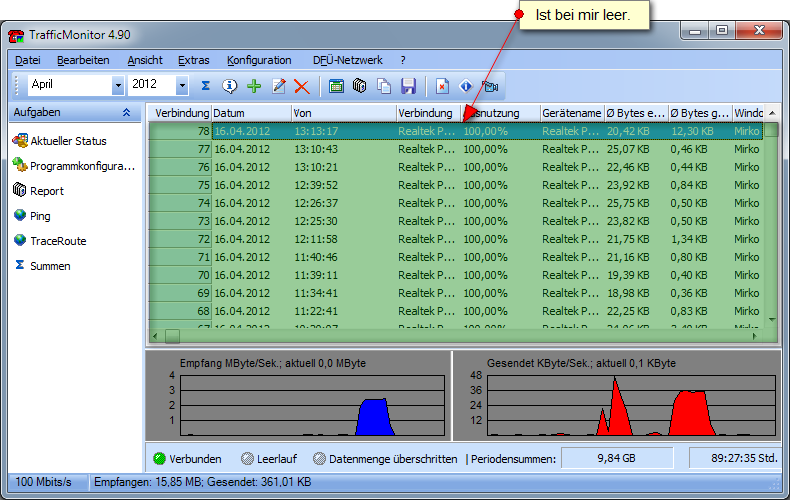The image size is (790, 500).
Task: Click the speech-bubble info toolbar icon
Action: 230,86
